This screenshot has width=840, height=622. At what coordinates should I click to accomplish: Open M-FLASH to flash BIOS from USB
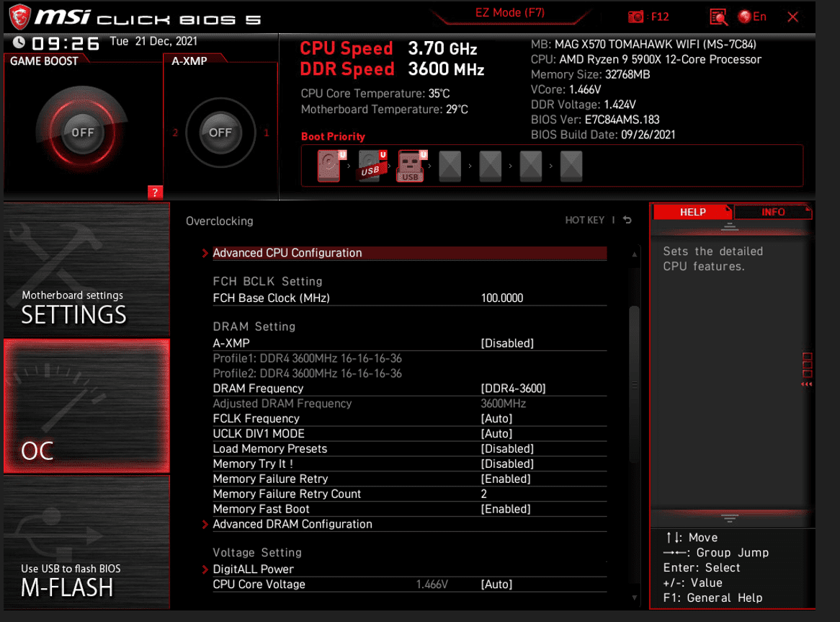[x=86, y=543]
